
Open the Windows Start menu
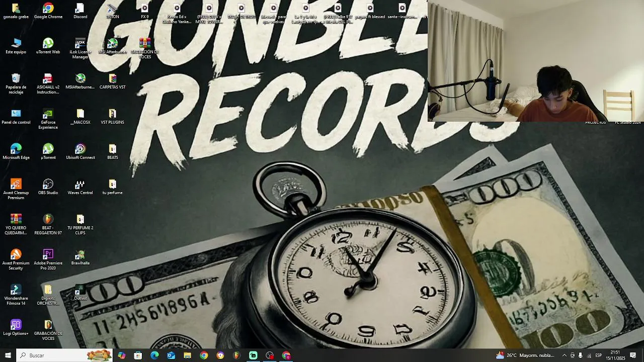8,355
